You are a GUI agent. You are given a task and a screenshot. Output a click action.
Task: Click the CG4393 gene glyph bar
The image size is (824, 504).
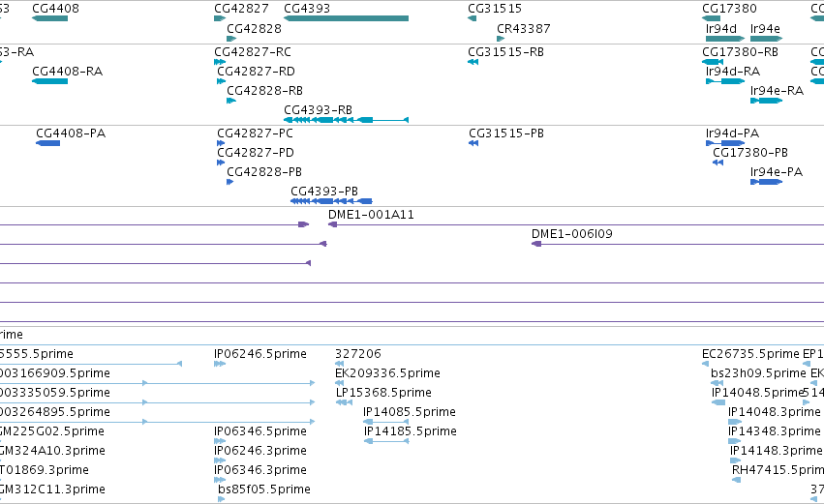click(346, 18)
